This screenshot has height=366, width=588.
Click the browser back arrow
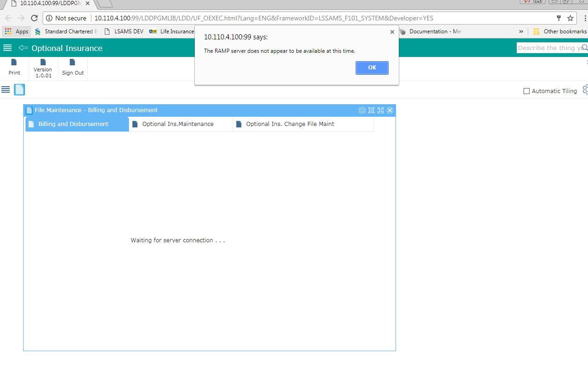8,18
